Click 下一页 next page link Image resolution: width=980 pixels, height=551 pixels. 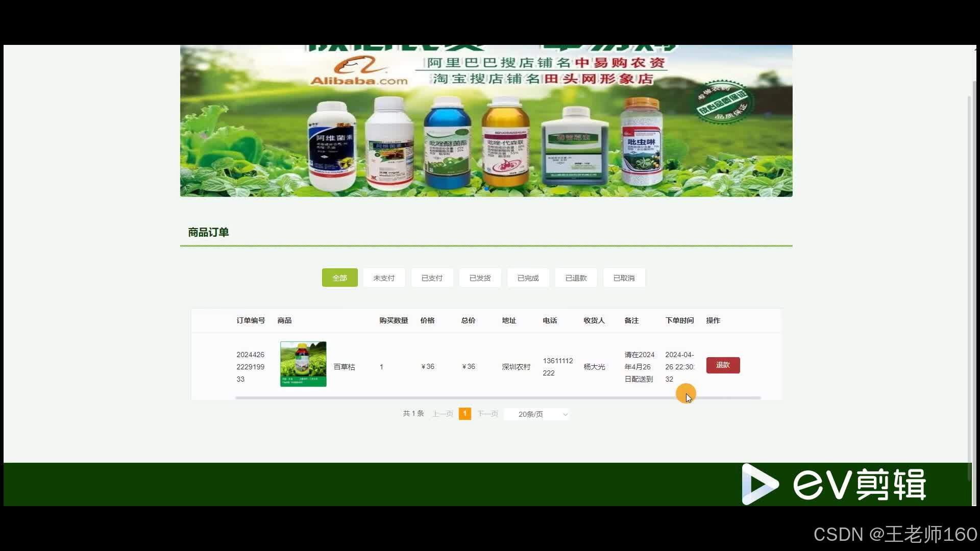[487, 414]
